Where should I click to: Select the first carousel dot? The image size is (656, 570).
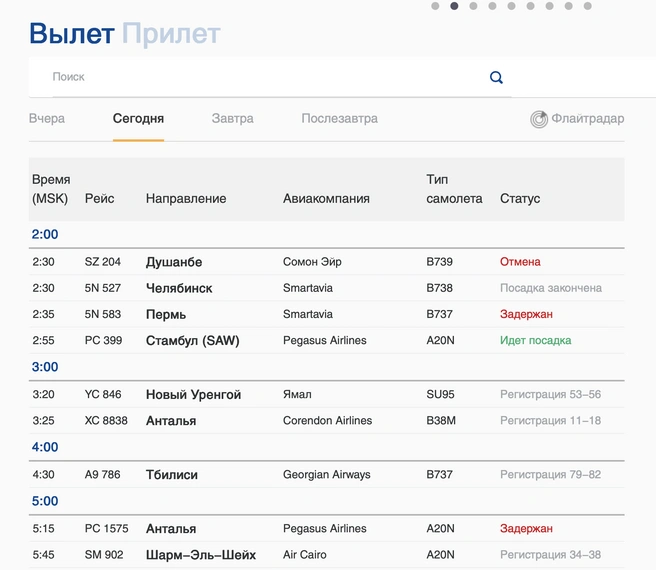(435, 6)
